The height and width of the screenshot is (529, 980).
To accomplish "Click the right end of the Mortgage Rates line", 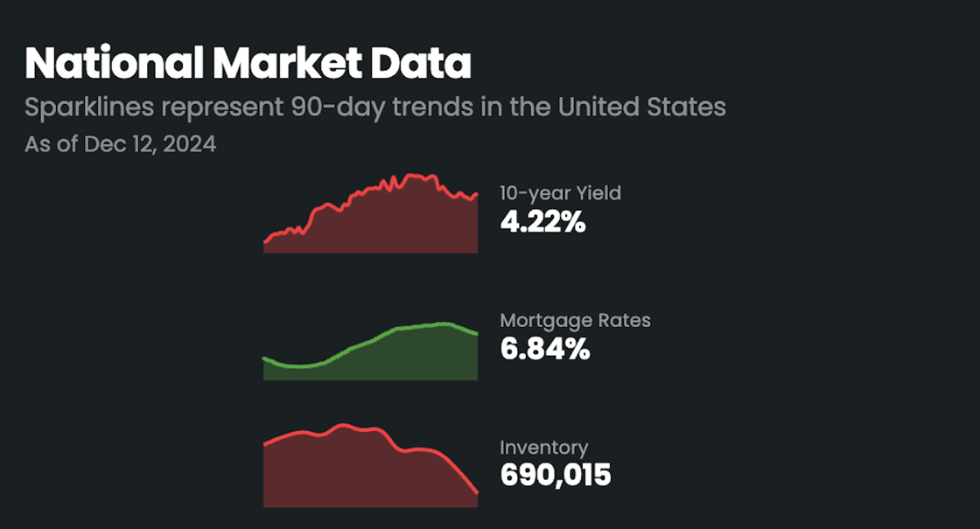I will pos(476,333).
